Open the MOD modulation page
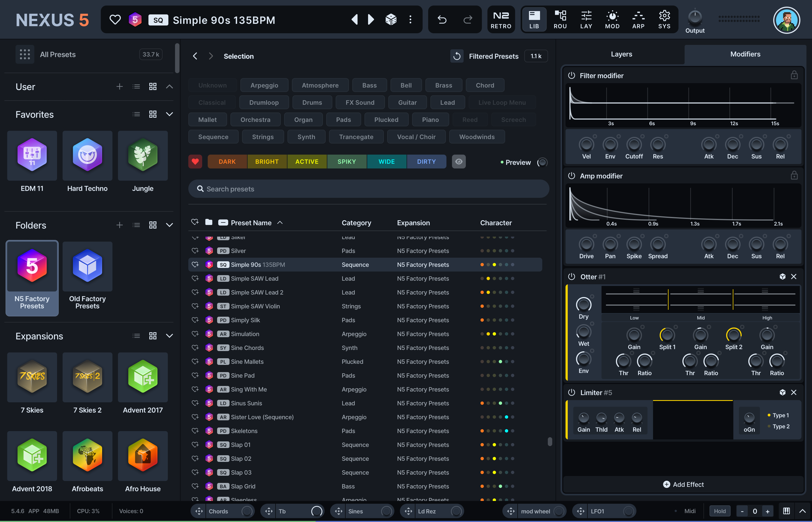Screen dimensions: 812x522 pyautogui.click(x=612, y=20)
